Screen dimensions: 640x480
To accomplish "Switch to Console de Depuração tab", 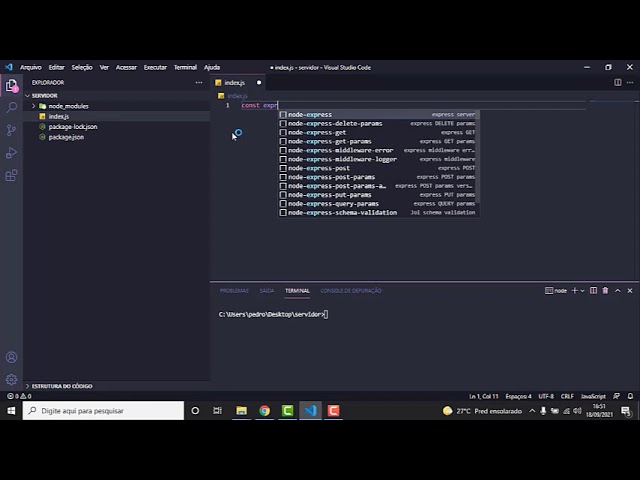I will [351, 291].
